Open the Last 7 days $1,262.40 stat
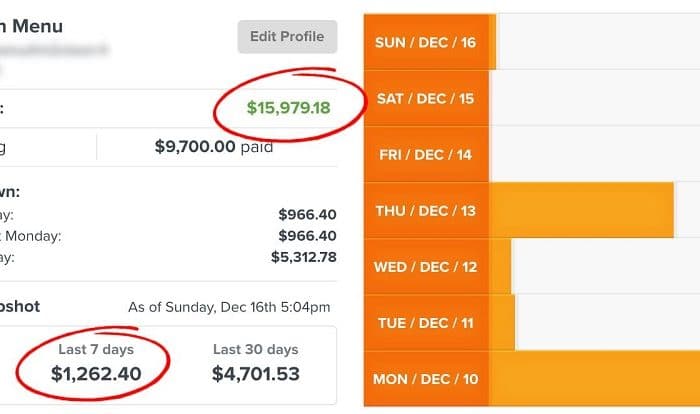 tap(96, 364)
